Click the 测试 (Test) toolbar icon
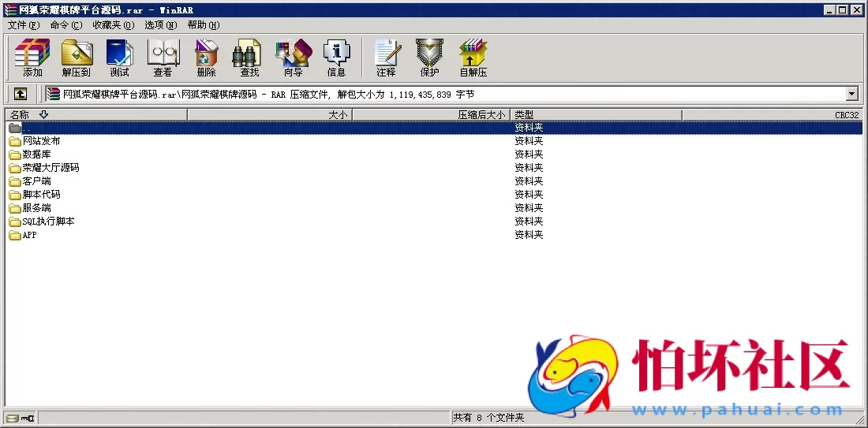868x428 pixels. (120, 57)
